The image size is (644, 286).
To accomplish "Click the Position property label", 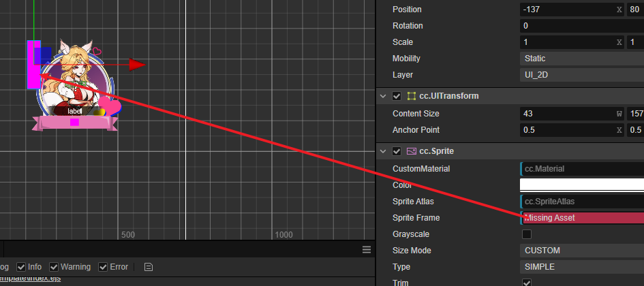I will [407, 10].
